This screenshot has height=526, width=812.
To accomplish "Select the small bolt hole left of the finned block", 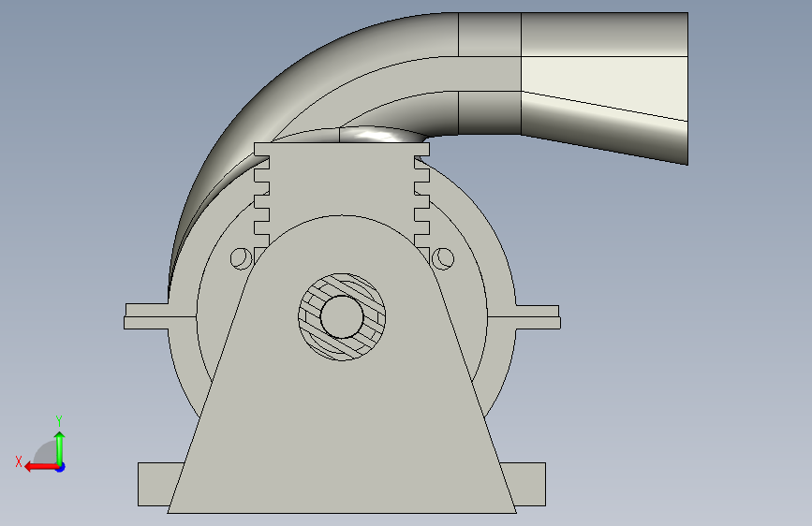I will click(x=241, y=258).
